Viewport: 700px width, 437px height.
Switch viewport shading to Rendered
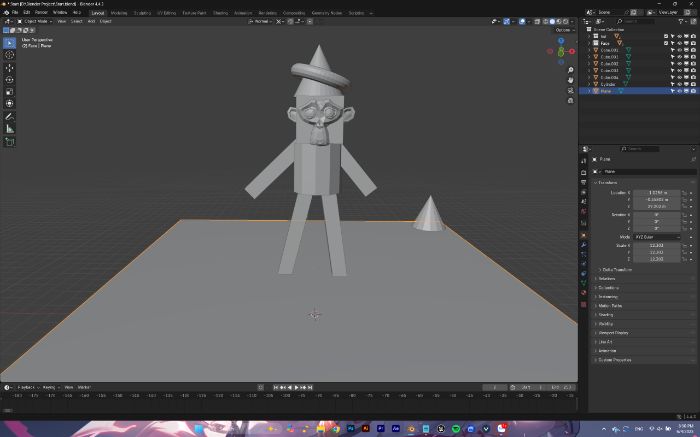pos(566,21)
